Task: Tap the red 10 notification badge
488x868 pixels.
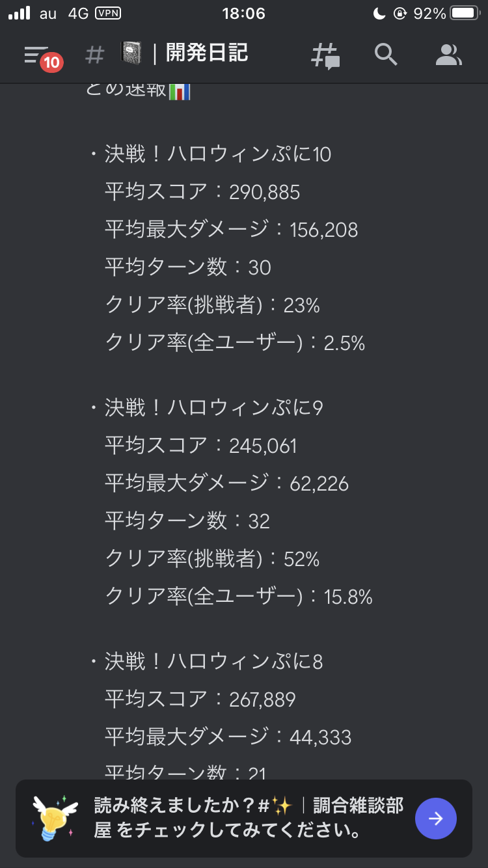Action: click(x=51, y=62)
